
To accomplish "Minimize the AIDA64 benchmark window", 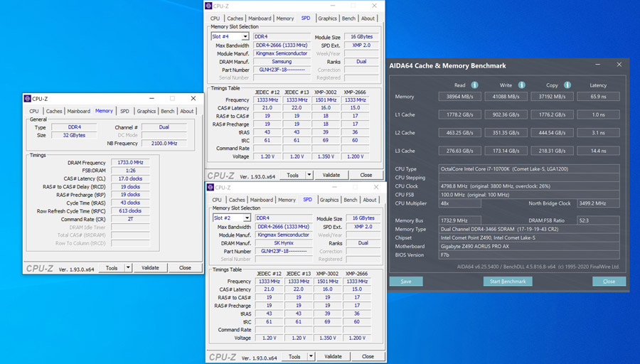I will [597, 65].
